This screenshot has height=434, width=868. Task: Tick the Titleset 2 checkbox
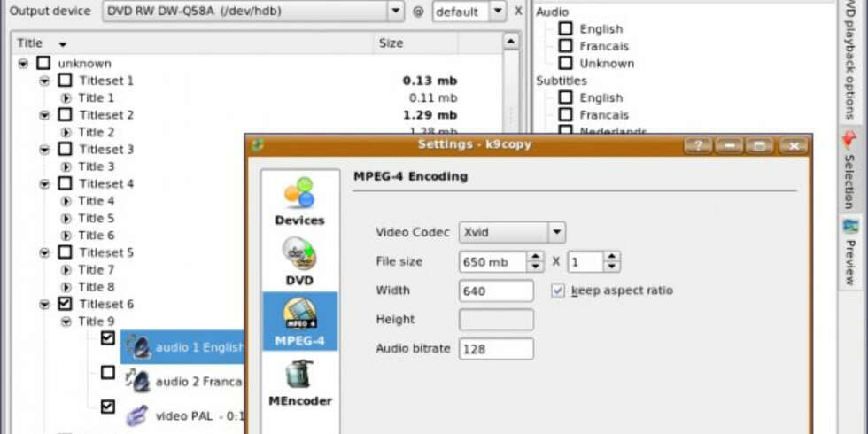(x=65, y=114)
